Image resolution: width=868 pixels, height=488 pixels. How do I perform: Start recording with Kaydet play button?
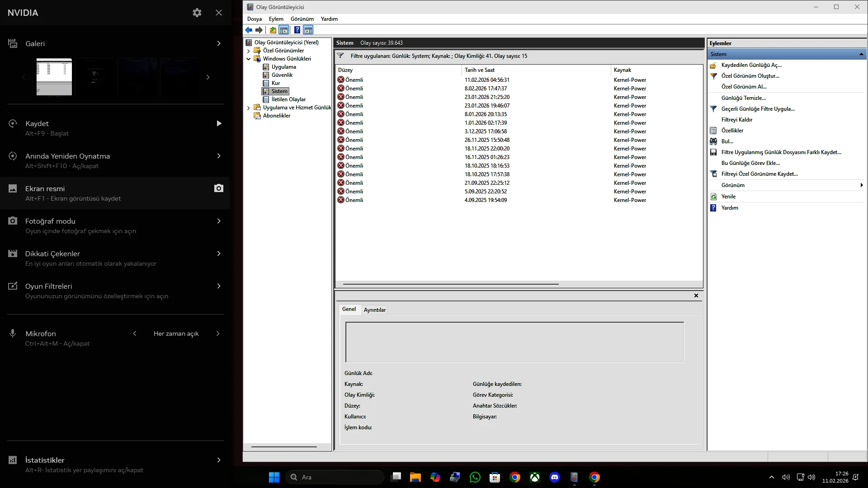219,123
